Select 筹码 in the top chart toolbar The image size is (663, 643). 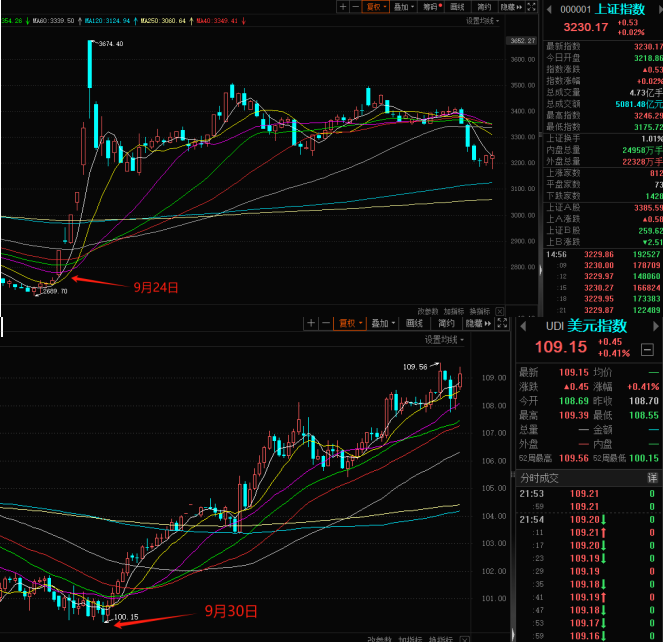click(431, 6)
